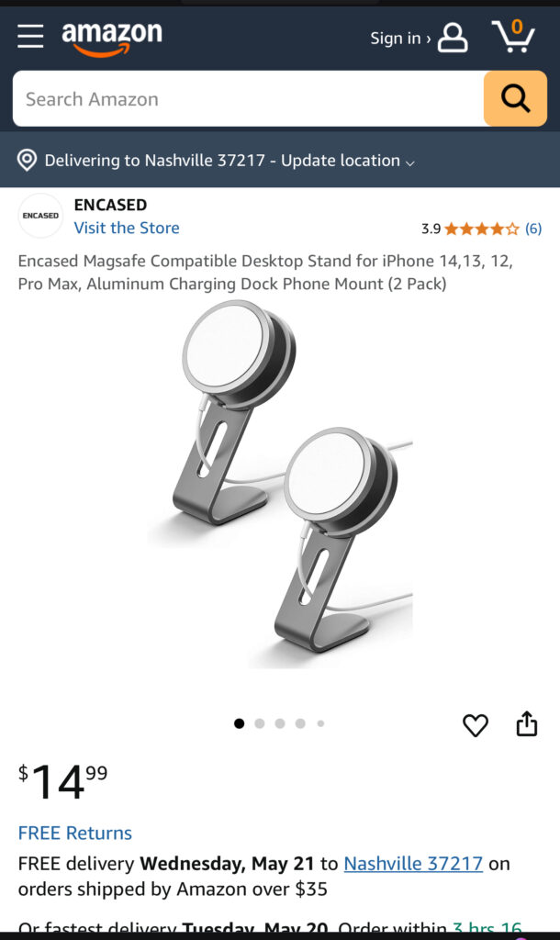Go to Amazon home via logo
560x940 pixels.
(x=112, y=38)
